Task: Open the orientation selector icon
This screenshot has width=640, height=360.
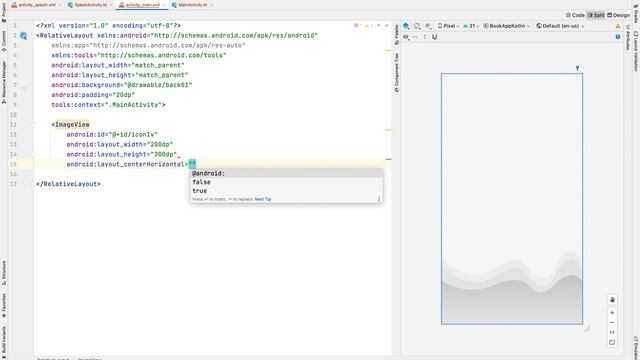Action: 417,26
